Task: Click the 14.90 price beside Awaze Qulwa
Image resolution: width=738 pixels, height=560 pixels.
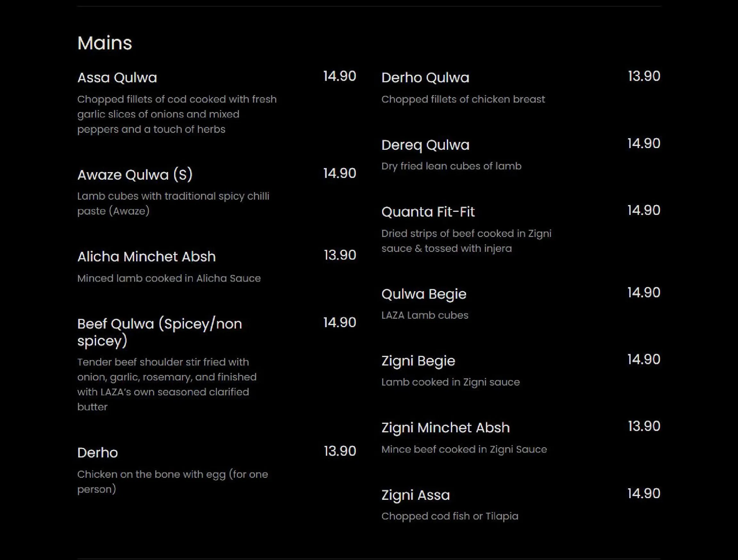Action: pos(340,173)
